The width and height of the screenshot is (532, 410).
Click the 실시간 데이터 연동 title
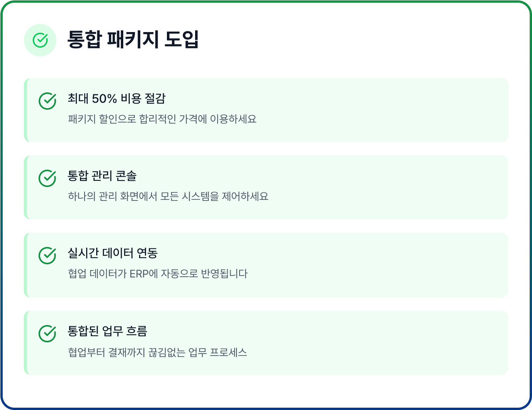point(112,253)
